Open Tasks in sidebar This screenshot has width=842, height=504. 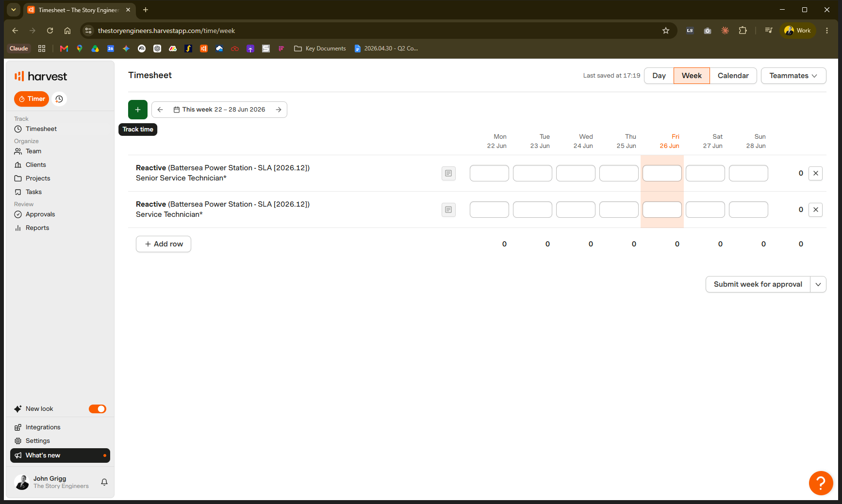click(x=33, y=192)
